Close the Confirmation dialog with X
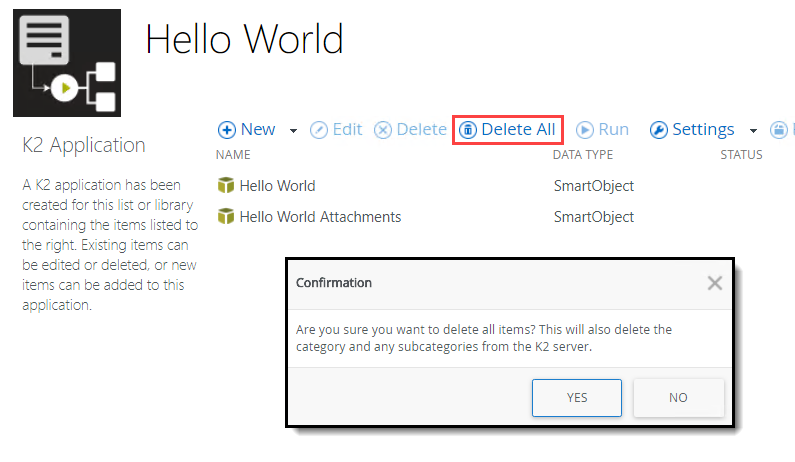 (x=714, y=283)
